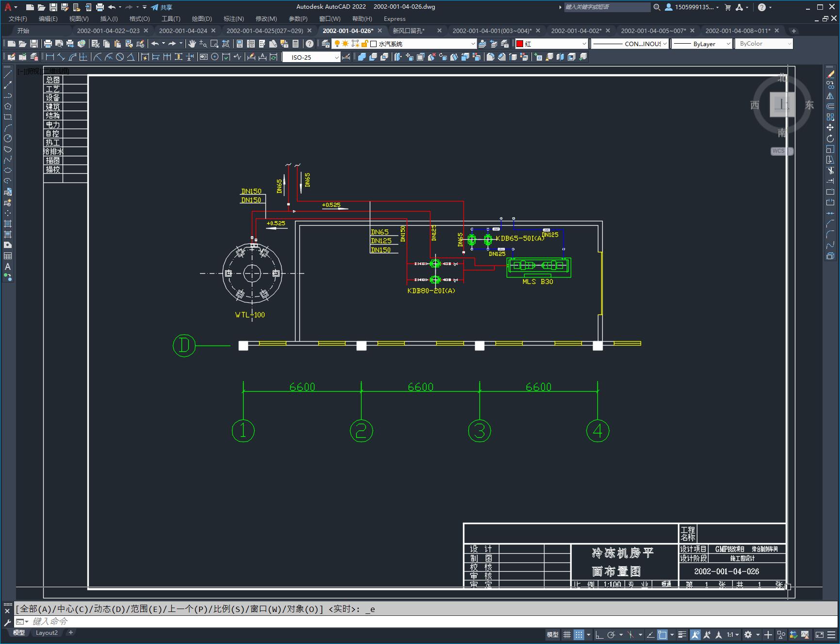The image size is (840, 644).
Task: Toggle lineweight display in status bar
Action: coord(682,634)
